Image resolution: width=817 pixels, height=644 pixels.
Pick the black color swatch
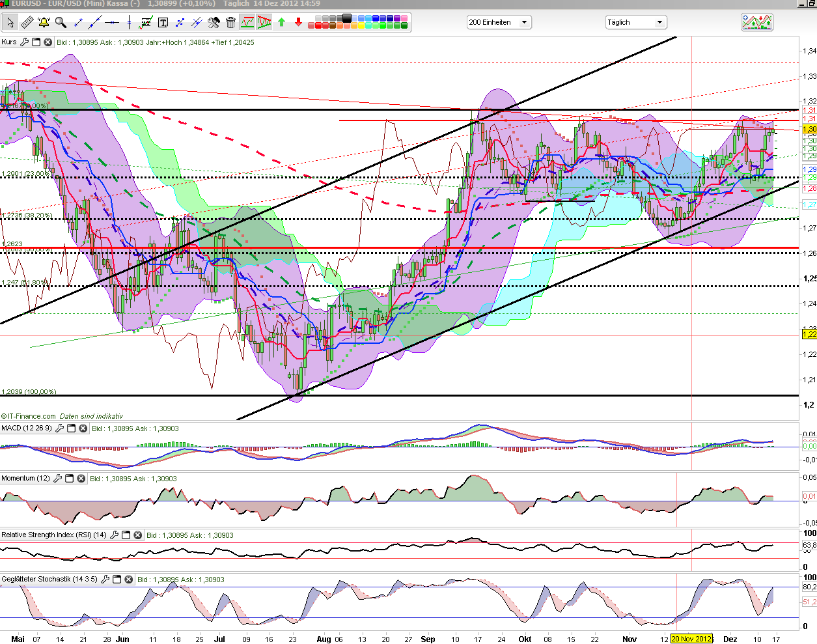coord(346,18)
